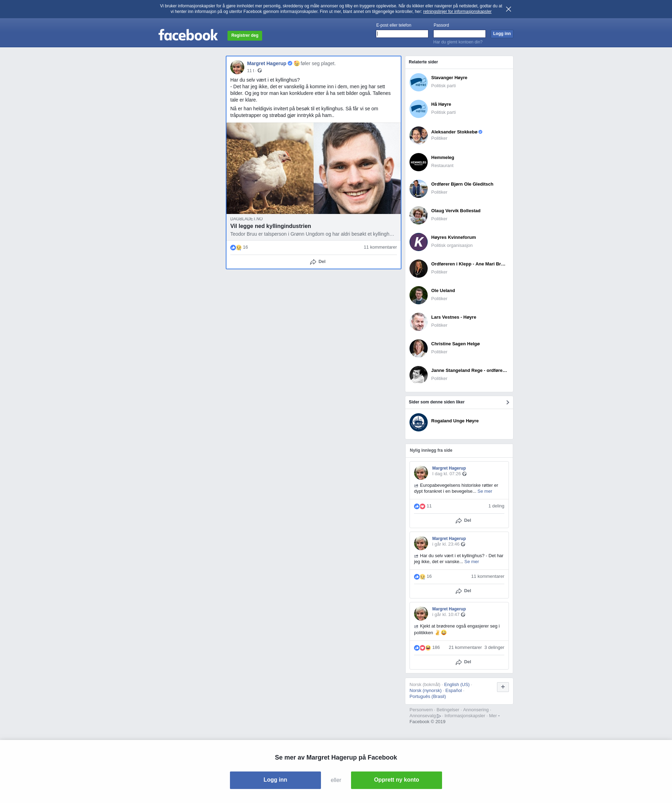The width and height of the screenshot is (672, 803).
Task: Focus the E-post eller telefon field
Action: [402, 34]
